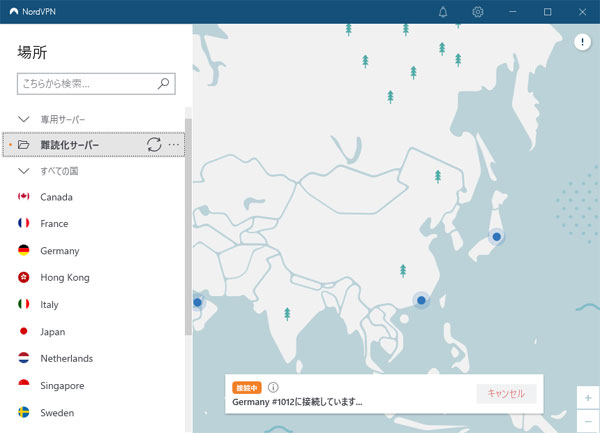This screenshot has width=600, height=433.
Task: Minimize the NordVPN window
Action: tap(513, 12)
